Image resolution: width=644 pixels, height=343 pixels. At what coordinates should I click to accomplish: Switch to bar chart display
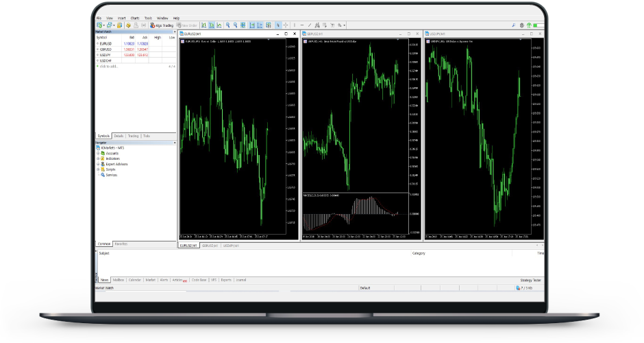pyautogui.click(x=203, y=25)
